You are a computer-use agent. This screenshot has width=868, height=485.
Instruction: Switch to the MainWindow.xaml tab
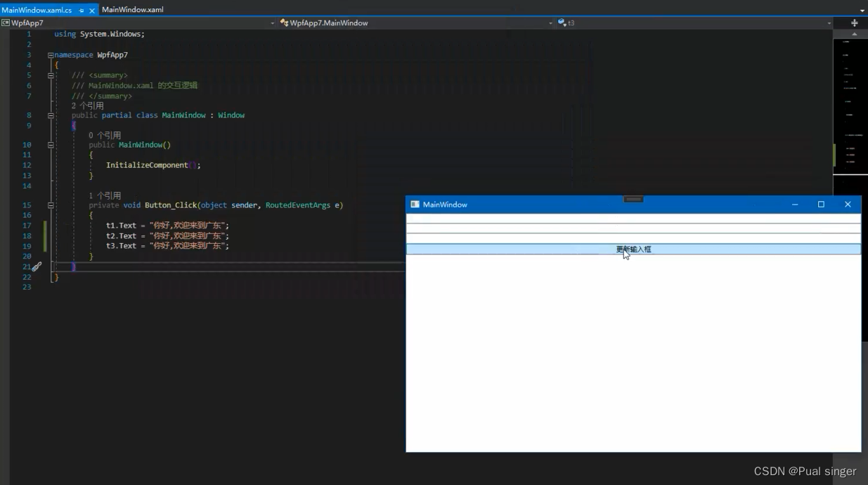tap(134, 9)
